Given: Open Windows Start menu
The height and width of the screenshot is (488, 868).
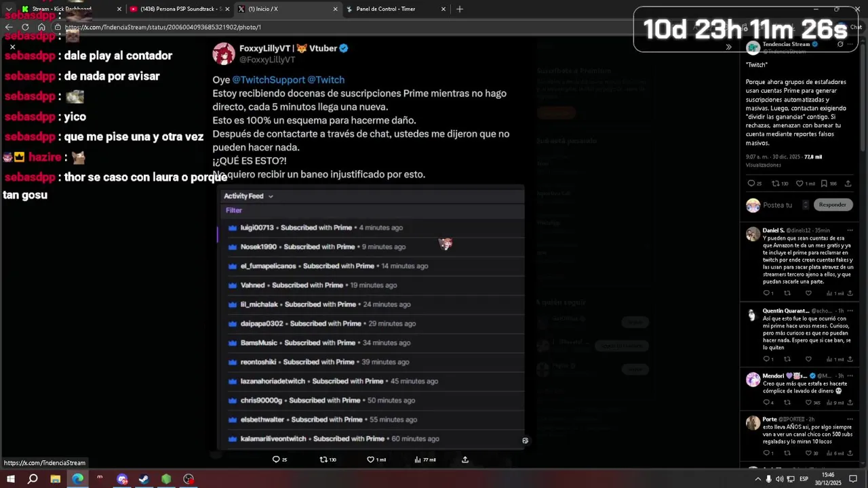Looking at the screenshot, I should 10,479.
